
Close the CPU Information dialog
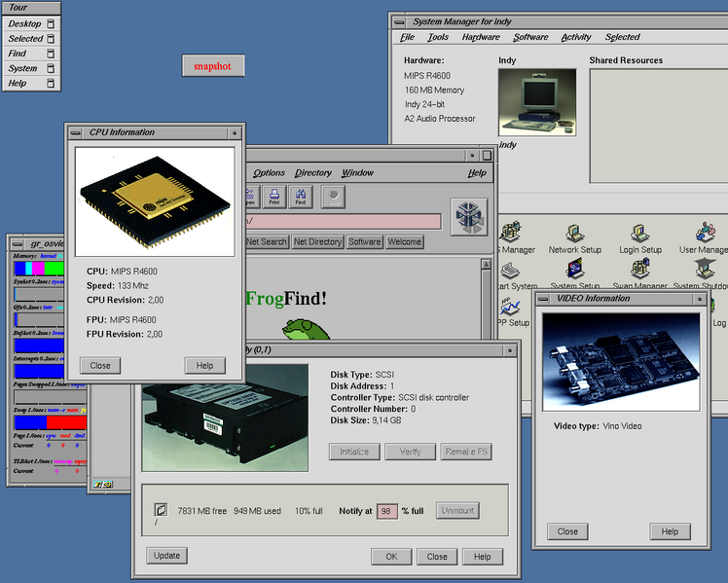point(100,366)
